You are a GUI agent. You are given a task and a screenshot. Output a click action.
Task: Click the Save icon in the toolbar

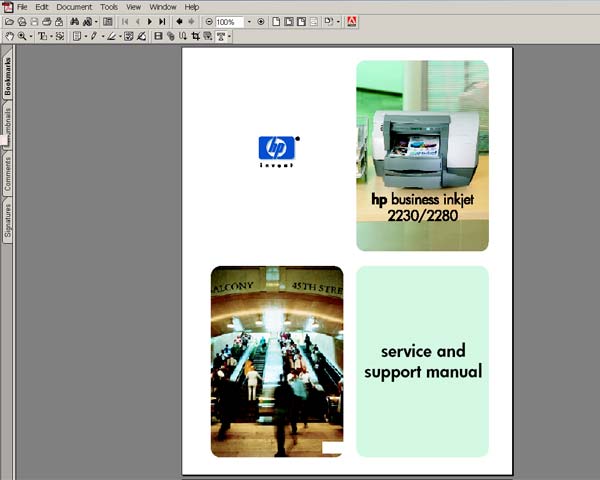click(x=34, y=22)
